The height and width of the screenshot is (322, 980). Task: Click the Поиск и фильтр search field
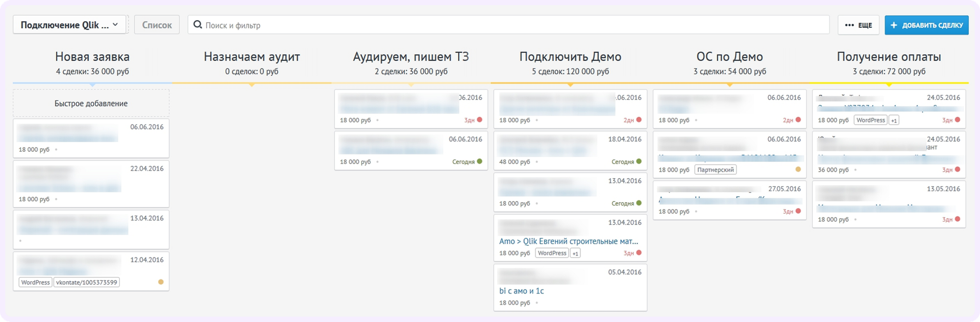click(509, 25)
